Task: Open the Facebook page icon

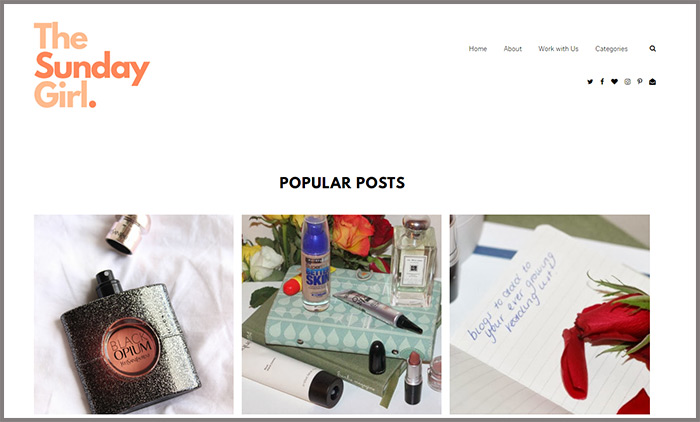Action: pos(602,82)
